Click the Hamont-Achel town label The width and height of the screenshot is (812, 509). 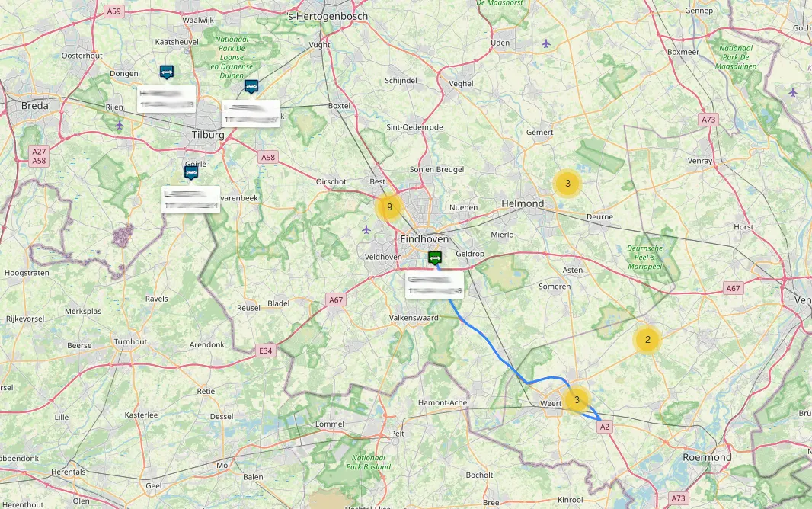coord(444,402)
